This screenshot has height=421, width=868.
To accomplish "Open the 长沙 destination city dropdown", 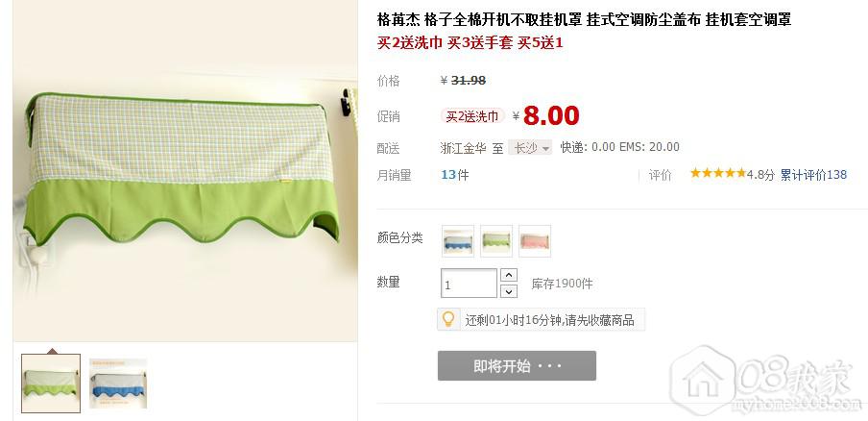I will pyautogui.click(x=530, y=148).
